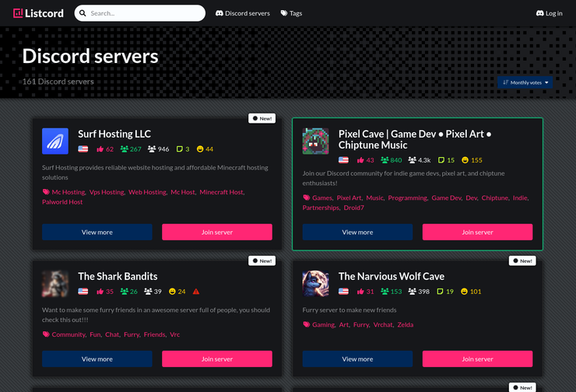Viewport: 576px width, 392px height.
Task: Click thumbs-up icon showing 43 votes
Action: tap(360, 160)
